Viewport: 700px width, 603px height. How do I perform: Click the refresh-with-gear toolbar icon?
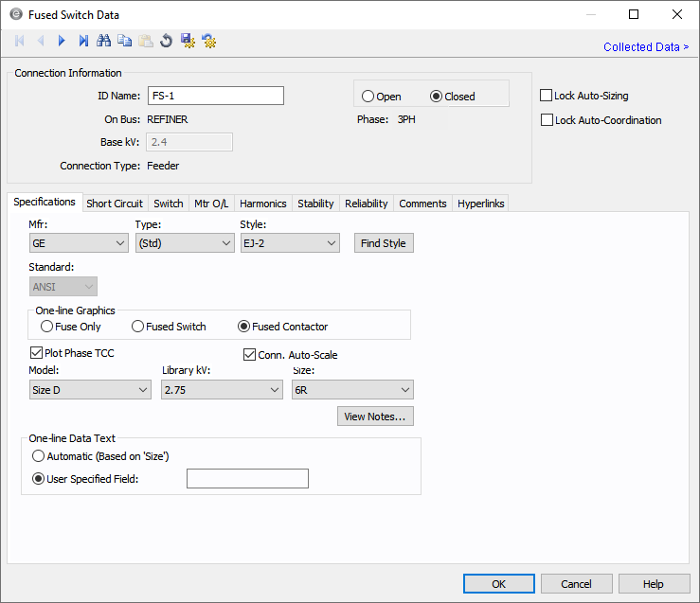(x=208, y=41)
